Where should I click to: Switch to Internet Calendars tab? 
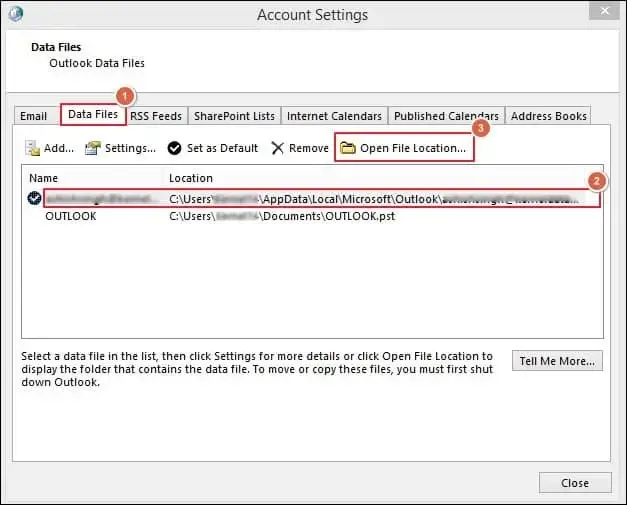click(334, 116)
